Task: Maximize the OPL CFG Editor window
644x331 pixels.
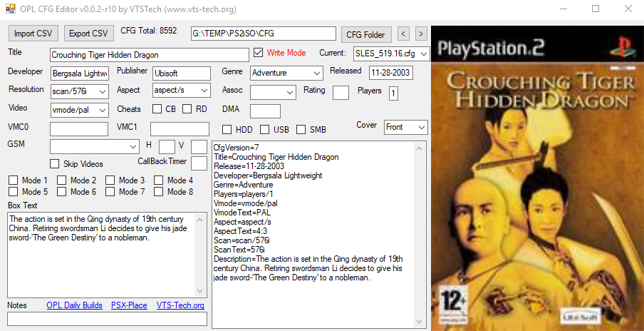Action: click(x=596, y=9)
